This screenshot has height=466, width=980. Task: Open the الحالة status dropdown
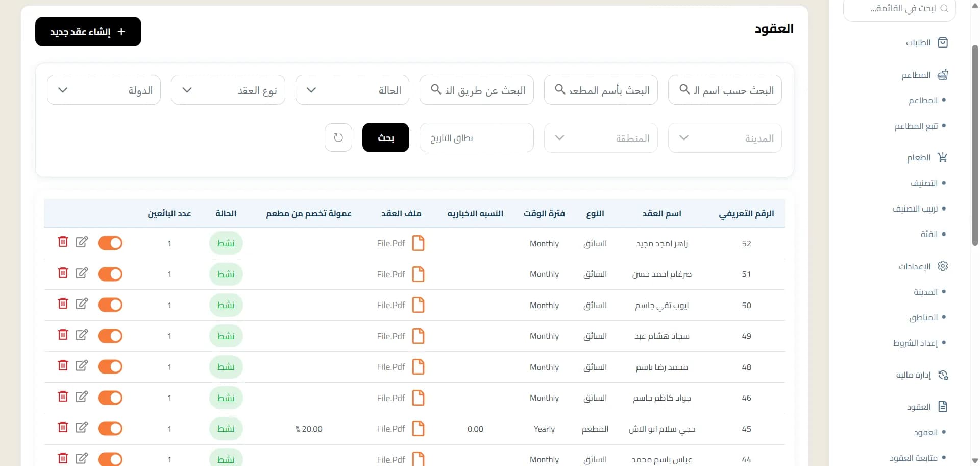click(x=352, y=90)
